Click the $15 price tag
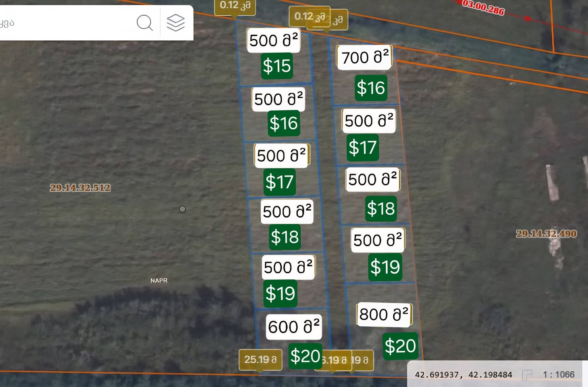Image resolution: width=588 pixels, height=387 pixels. coord(277,66)
